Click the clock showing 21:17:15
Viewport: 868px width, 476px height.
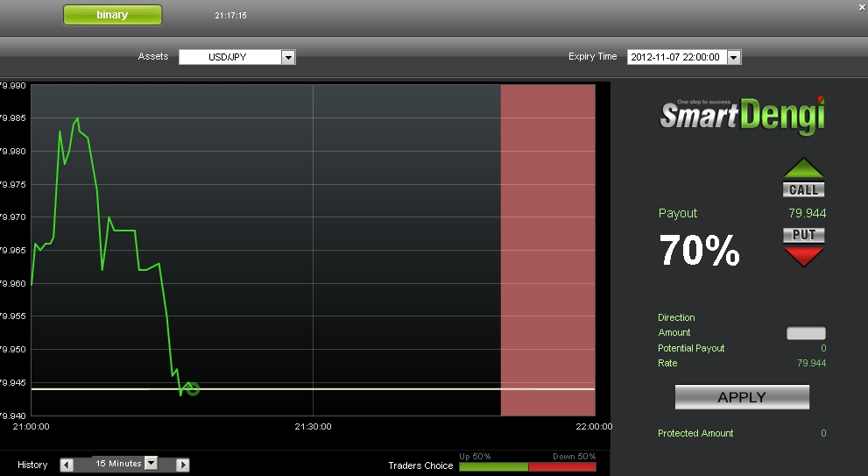[231, 16]
